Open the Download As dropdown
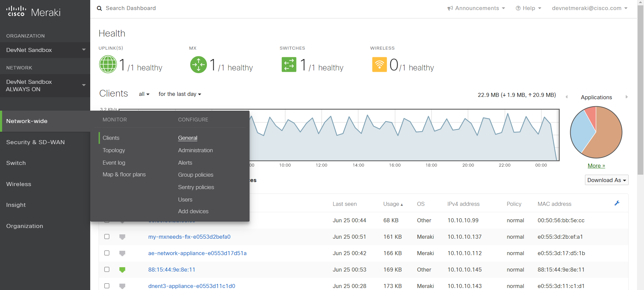Viewport: 644px width, 290px height. tap(606, 180)
